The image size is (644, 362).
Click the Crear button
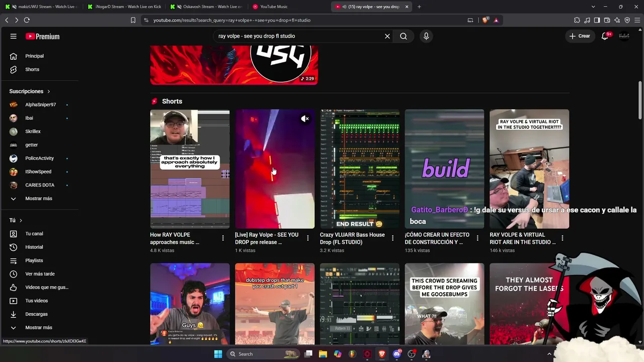coord(580,36)
